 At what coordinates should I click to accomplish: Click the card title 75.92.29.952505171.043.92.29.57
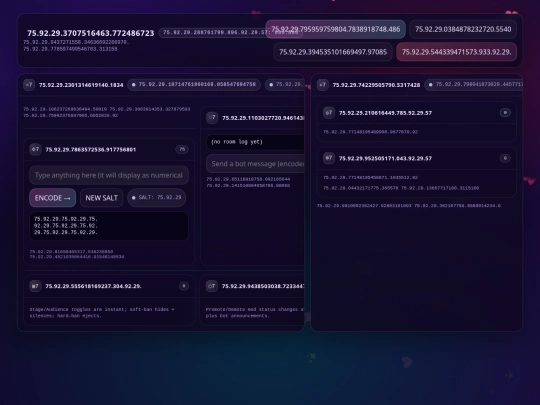click(x=385, y=158)
